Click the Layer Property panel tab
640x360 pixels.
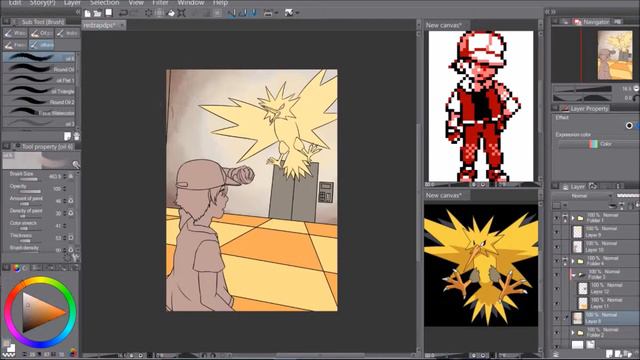585,108
